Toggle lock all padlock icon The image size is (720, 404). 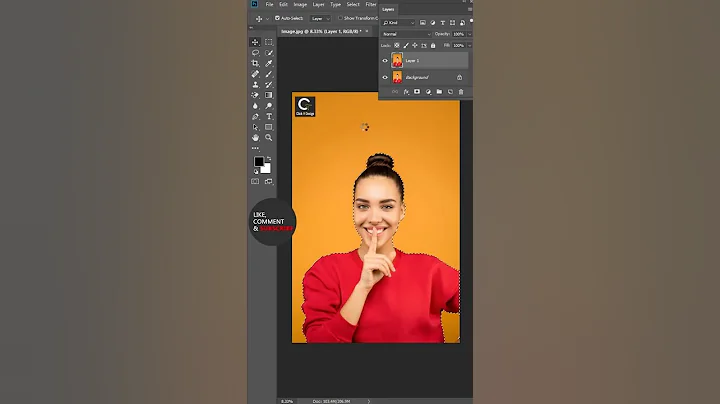433,45
